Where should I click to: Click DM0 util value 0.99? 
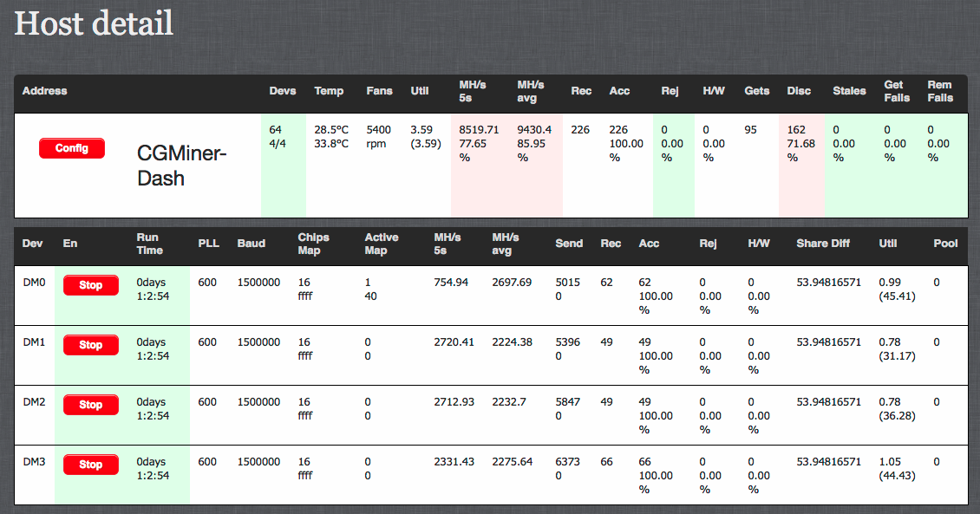tap(890, 283)
